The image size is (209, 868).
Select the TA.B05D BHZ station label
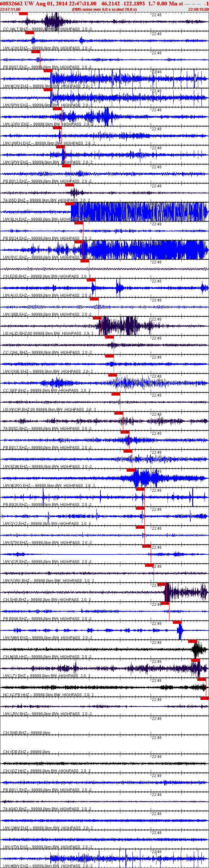[x=47, y=429]
